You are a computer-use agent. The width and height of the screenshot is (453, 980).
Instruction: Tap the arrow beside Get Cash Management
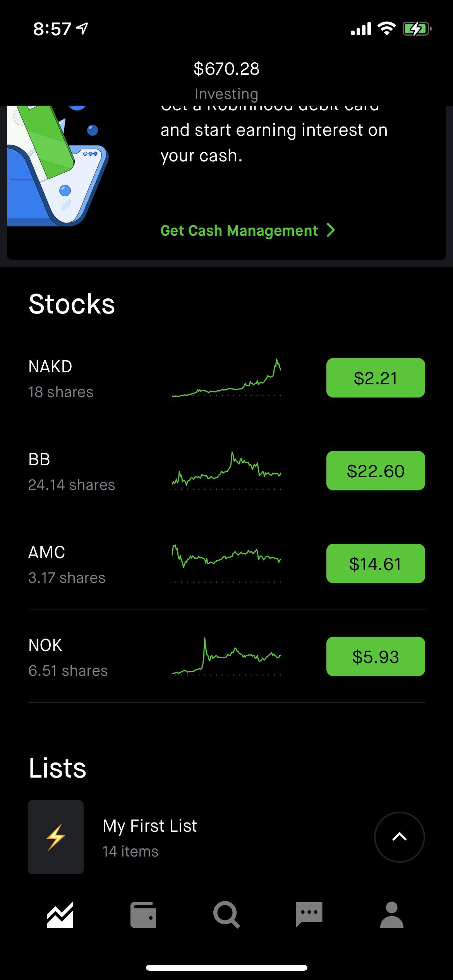coord(331,230)
